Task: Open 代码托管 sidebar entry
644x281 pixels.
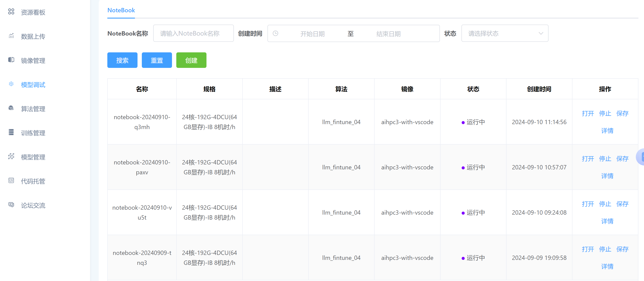Action: pos(33,181)
